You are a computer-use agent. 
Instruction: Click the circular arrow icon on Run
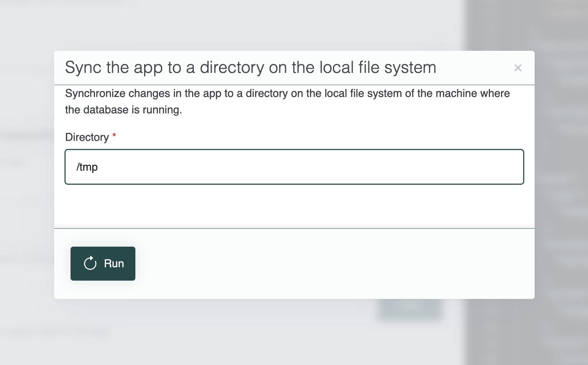point(90,263)
